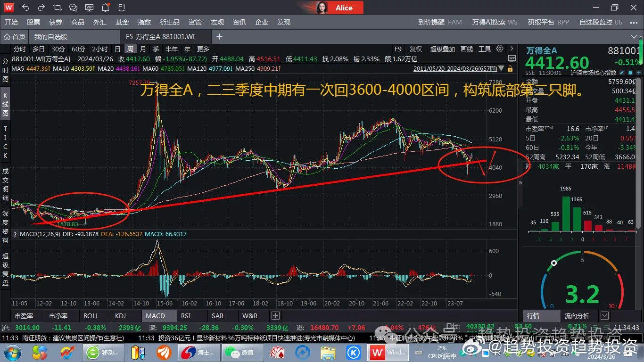Click the orange padlock icon on chart
Screen dimensions: 644x362
(509, 69)
